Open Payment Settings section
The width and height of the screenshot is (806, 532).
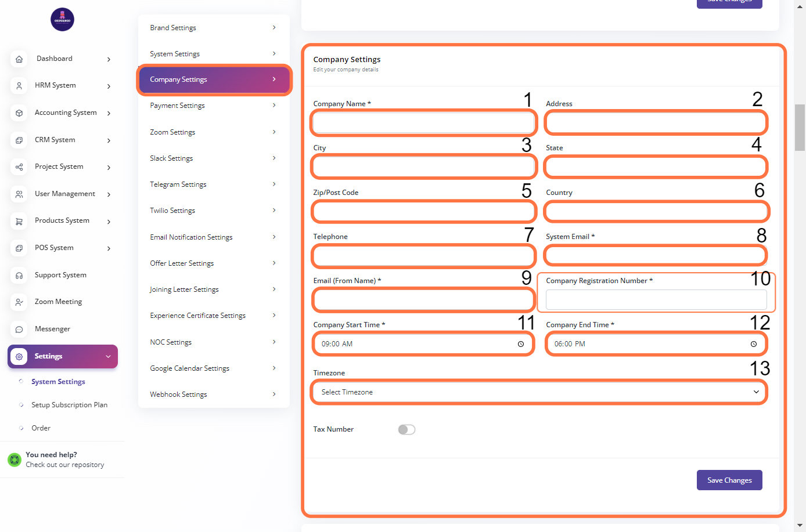213,106
